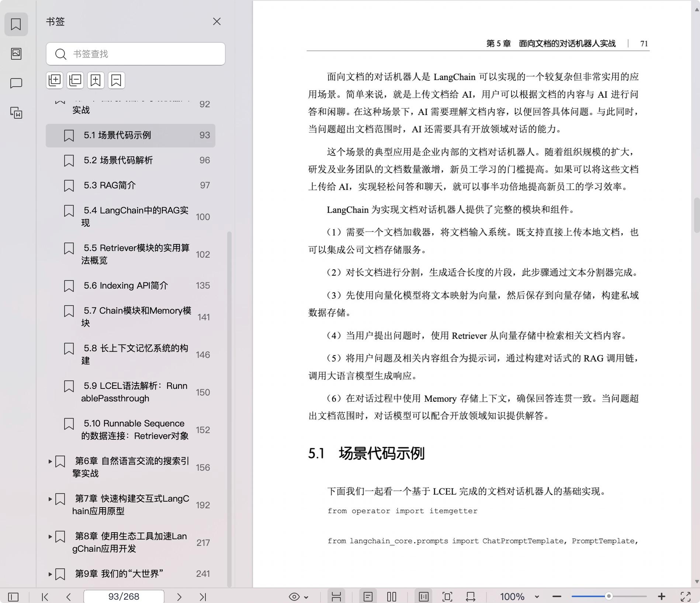This screenshot has height=603, width=700.
Task: Toggle the sidebar panel button in status bar
Action: tap(13, 597)
